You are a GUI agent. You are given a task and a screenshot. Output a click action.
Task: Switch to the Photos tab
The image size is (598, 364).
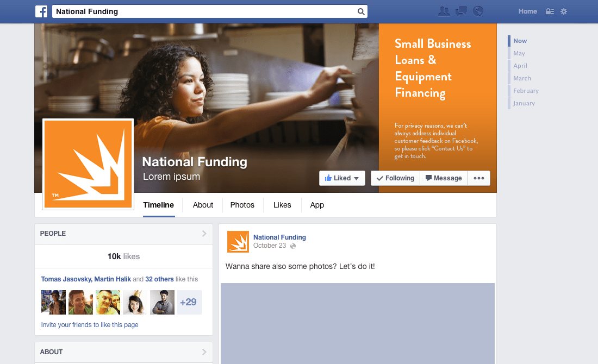pyautogui.click(x=242, y=205)
